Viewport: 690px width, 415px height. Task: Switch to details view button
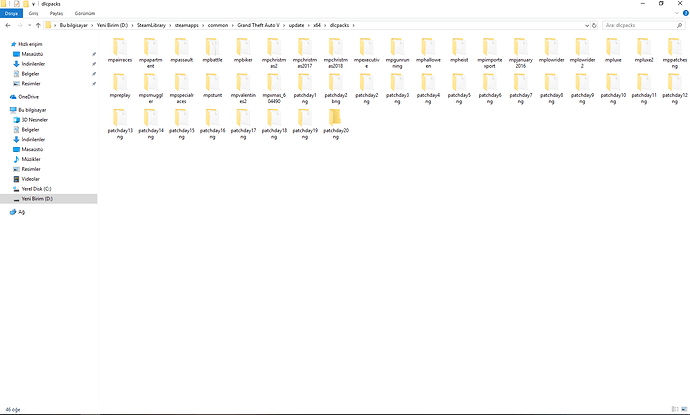[x=675, y=410]
